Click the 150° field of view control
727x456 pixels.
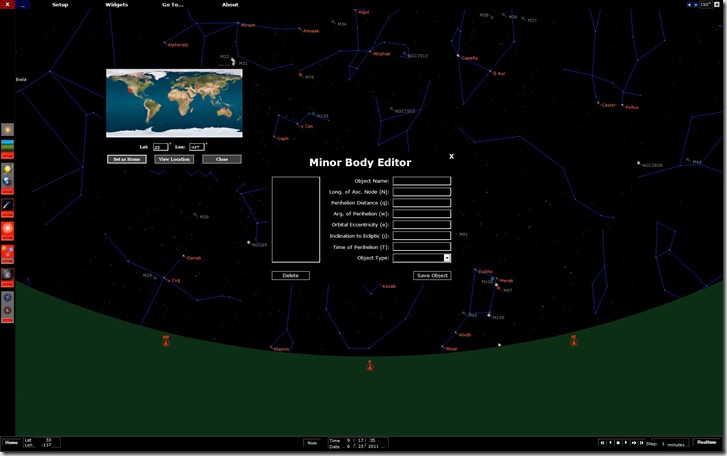(705, 5)
